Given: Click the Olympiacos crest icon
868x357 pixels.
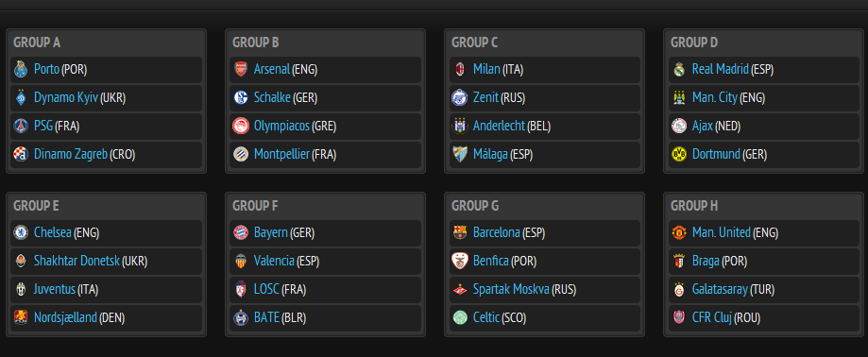Looking at the screenshot, I should click(240, 126).
